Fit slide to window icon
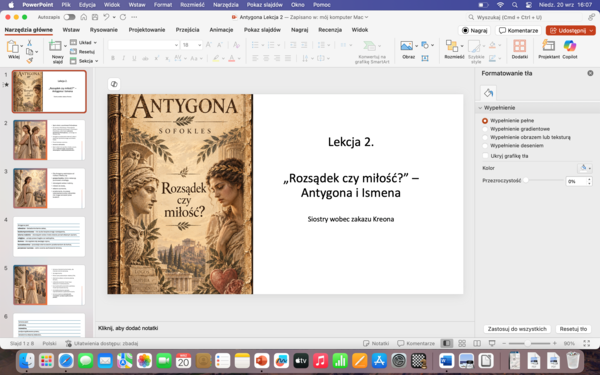The height and width of the screenshot is (375, 600). point(587,343)
